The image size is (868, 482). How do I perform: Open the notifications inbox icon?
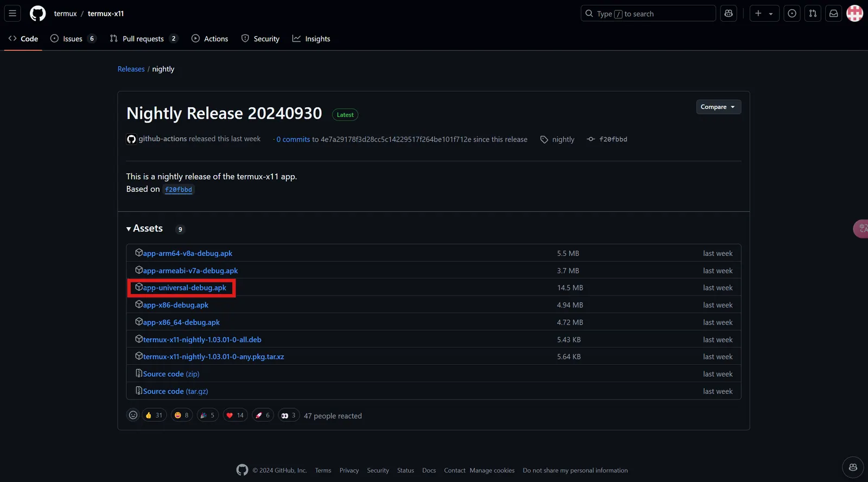point(833,14)
